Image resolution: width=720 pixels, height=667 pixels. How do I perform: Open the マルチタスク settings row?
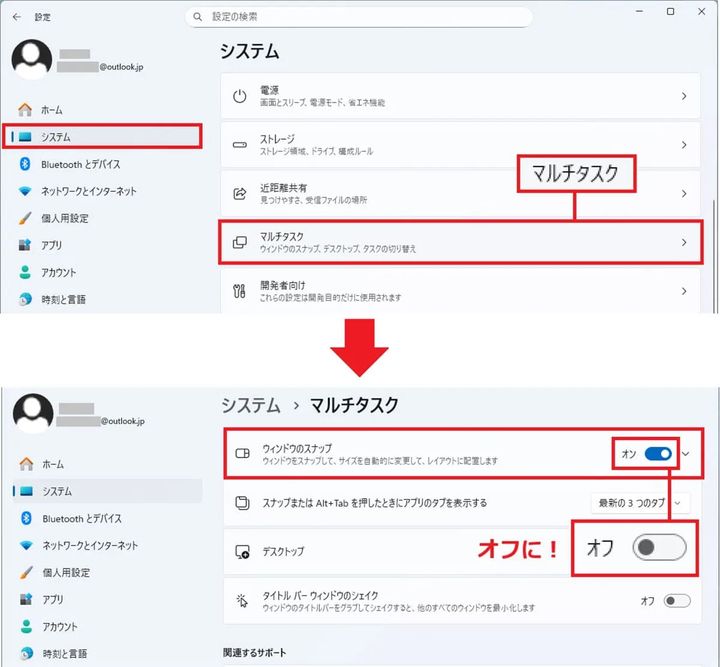coord(460,242)
